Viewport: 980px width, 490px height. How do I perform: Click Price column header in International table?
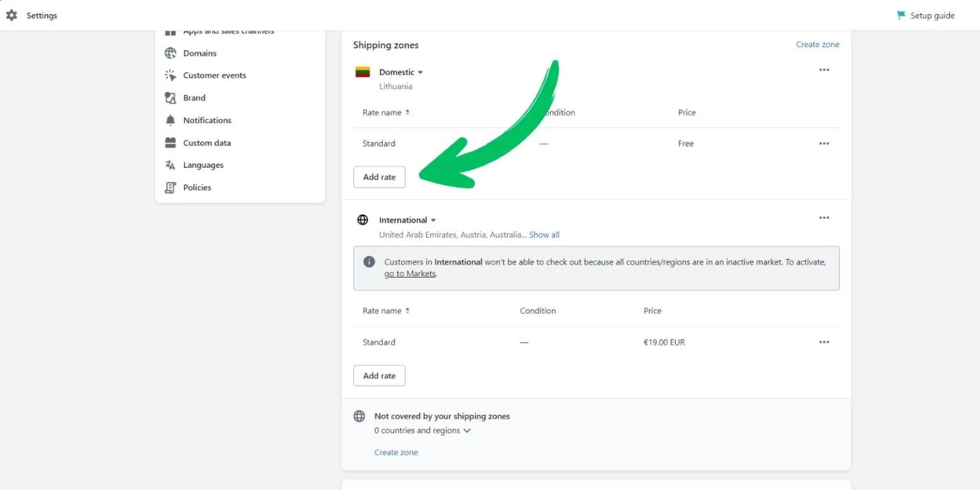(653, 311)
